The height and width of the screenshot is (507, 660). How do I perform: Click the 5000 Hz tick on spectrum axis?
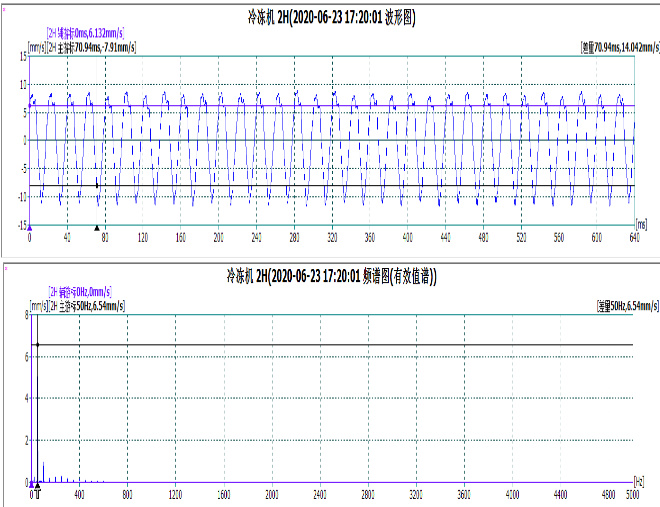click(x=633, y=495)
